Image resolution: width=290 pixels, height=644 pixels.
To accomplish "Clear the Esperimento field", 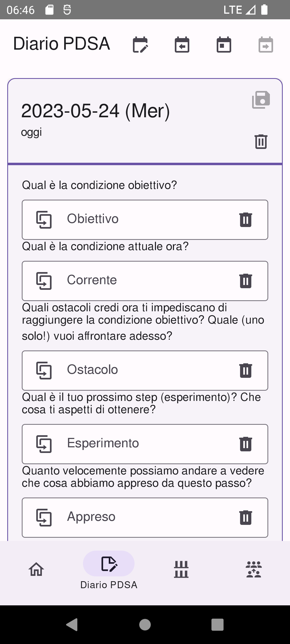I will tap(245, 444).
